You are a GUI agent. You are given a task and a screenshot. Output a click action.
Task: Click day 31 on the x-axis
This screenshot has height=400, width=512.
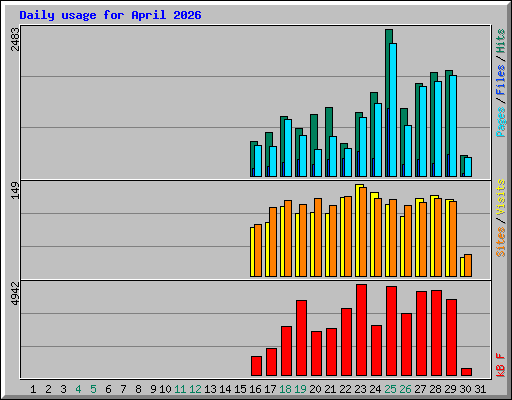point(480,389)
